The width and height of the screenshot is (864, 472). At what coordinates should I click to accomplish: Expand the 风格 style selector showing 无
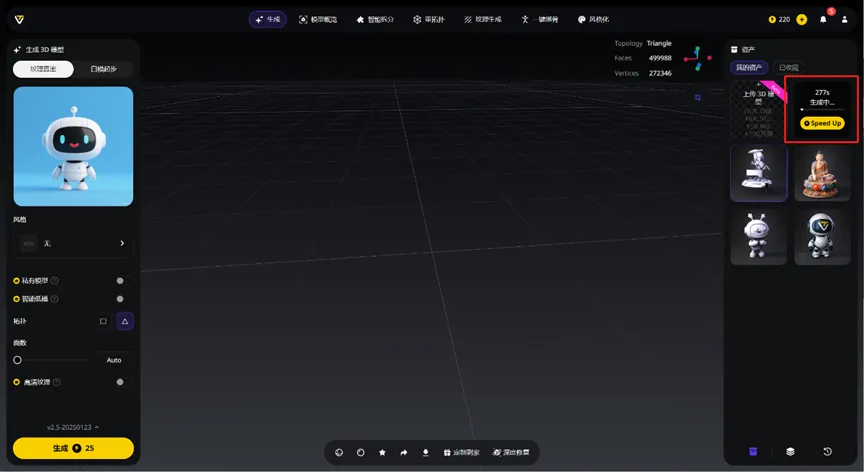point(73,243)
